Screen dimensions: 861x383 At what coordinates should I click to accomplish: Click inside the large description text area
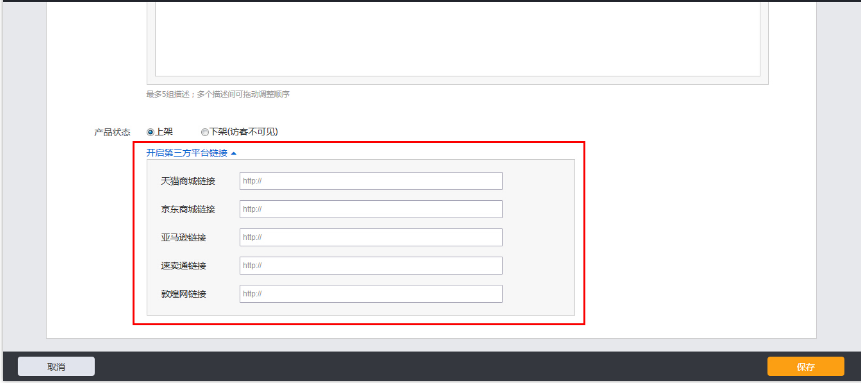[457, 38]
